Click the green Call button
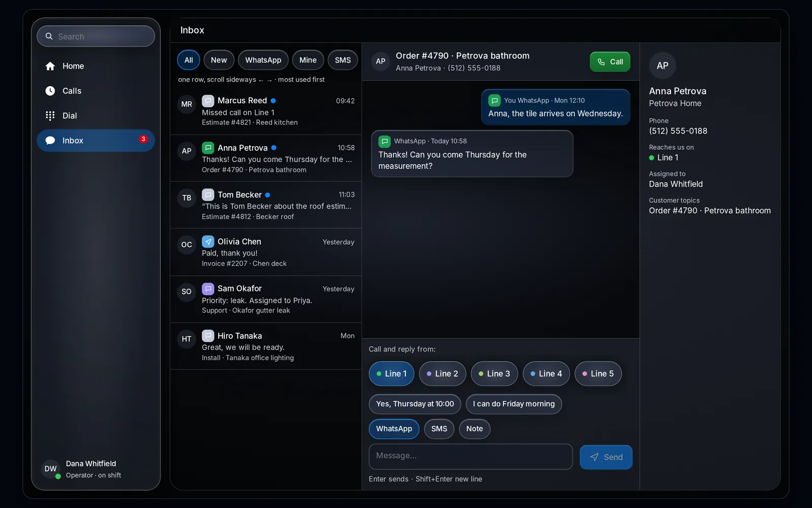The width and height of the screenshot is (812, 508). pyautogui.click(x=610, y=62)
